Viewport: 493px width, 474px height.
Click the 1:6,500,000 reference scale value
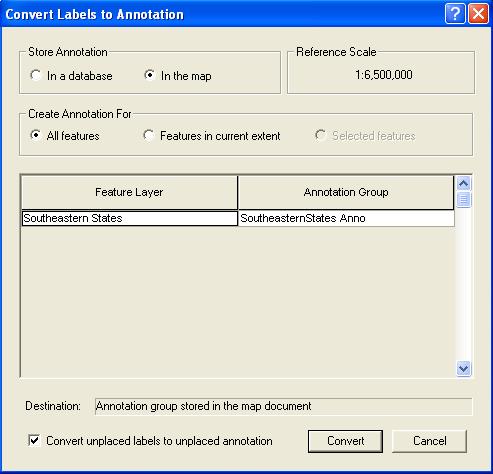coord(384,75)
